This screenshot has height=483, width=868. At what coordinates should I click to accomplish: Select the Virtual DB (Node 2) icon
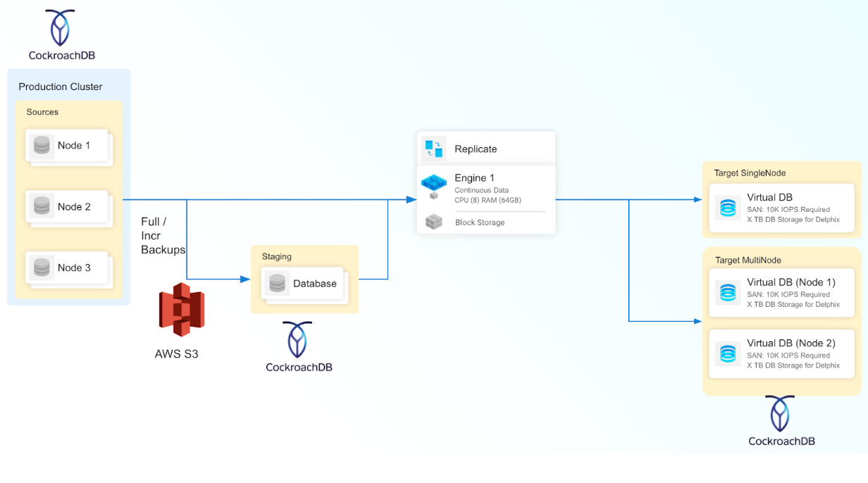pyautogui.click(x=727, y=353)
